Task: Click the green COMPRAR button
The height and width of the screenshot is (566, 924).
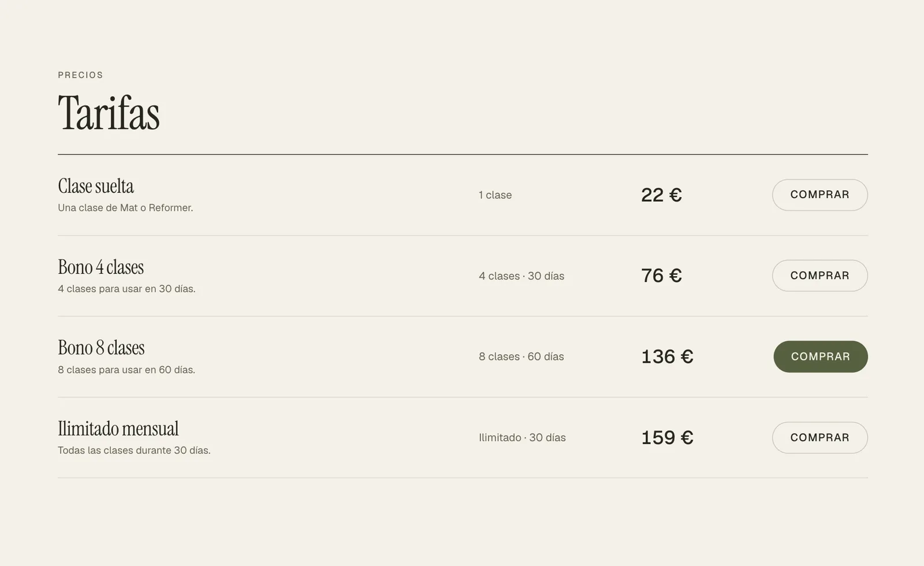Action: (x=820, y=356)
